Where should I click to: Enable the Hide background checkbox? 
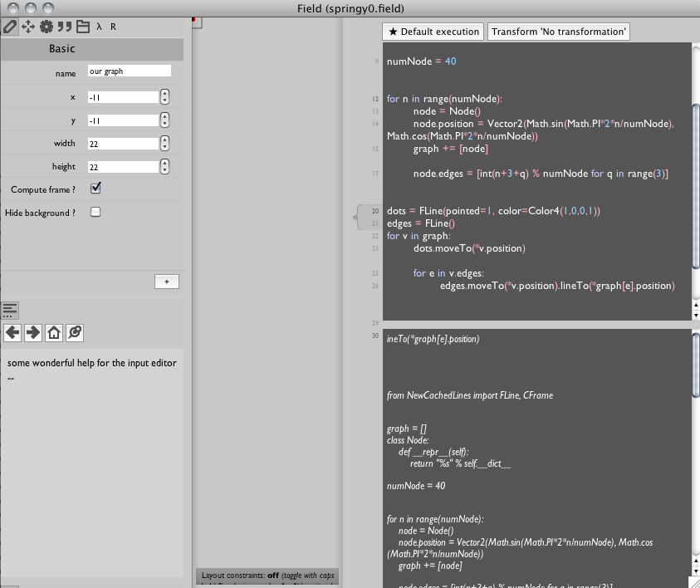coord(95,213)
